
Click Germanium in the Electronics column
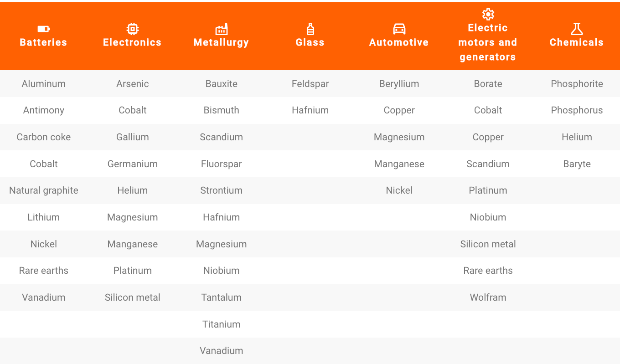click(133, 164)
